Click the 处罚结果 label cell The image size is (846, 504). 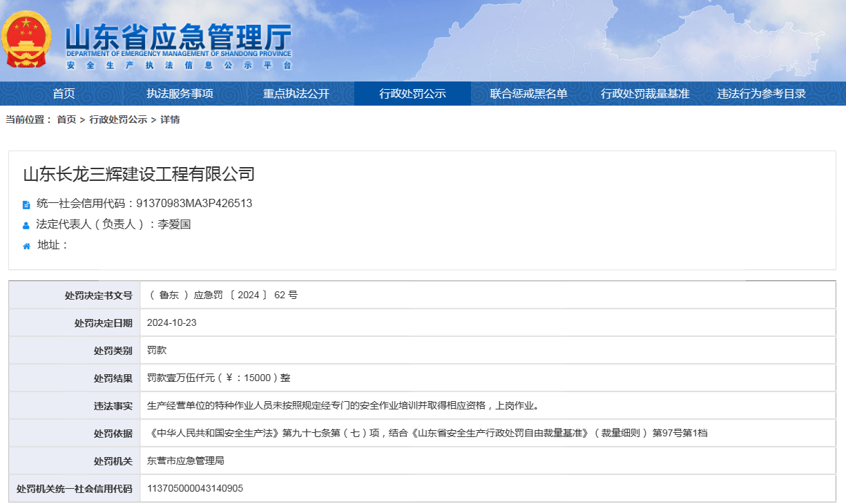pyautogui.click(x=75, y=378)
